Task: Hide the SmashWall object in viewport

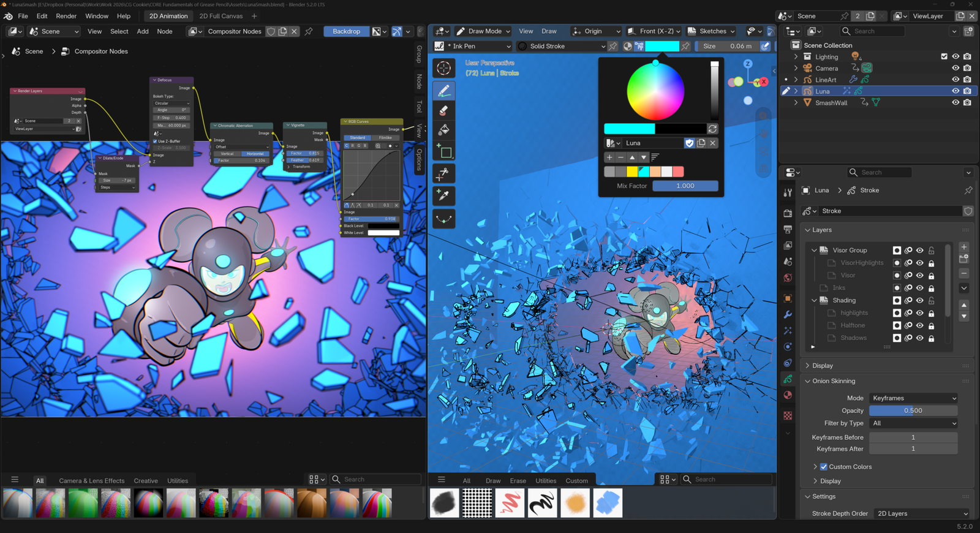Action: [956, 102]
